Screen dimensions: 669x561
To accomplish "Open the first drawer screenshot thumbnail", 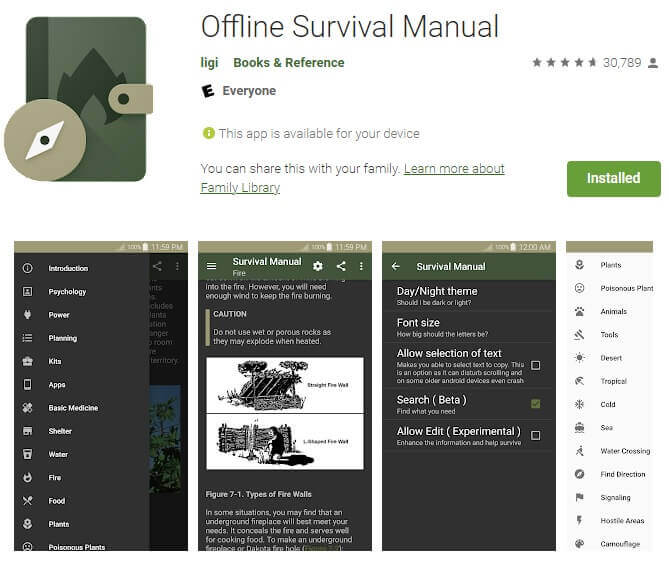I will (101, 396).
